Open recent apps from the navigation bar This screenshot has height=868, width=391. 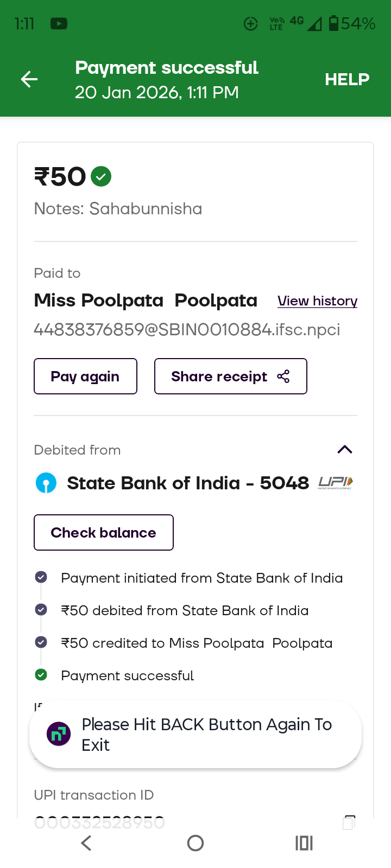(x=304, y=843)
